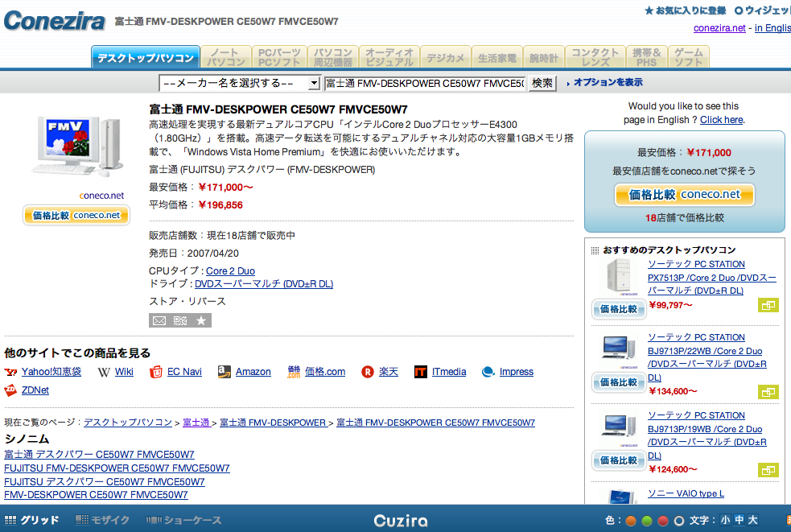Open the メーカー名を選択する dropdown
Viewport: 791px width, 532px height.
click(x=240, y=83)
